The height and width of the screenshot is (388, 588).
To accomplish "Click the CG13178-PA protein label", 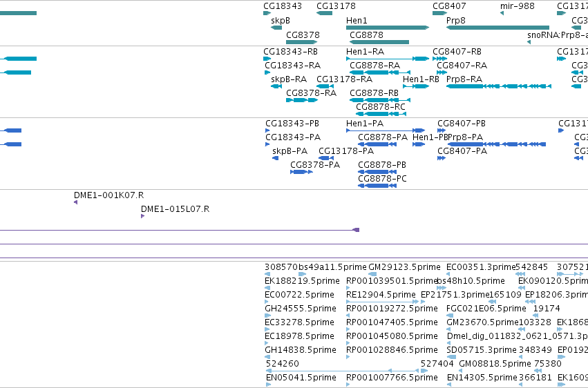I will pyautogui.click(x=346, y=151).
